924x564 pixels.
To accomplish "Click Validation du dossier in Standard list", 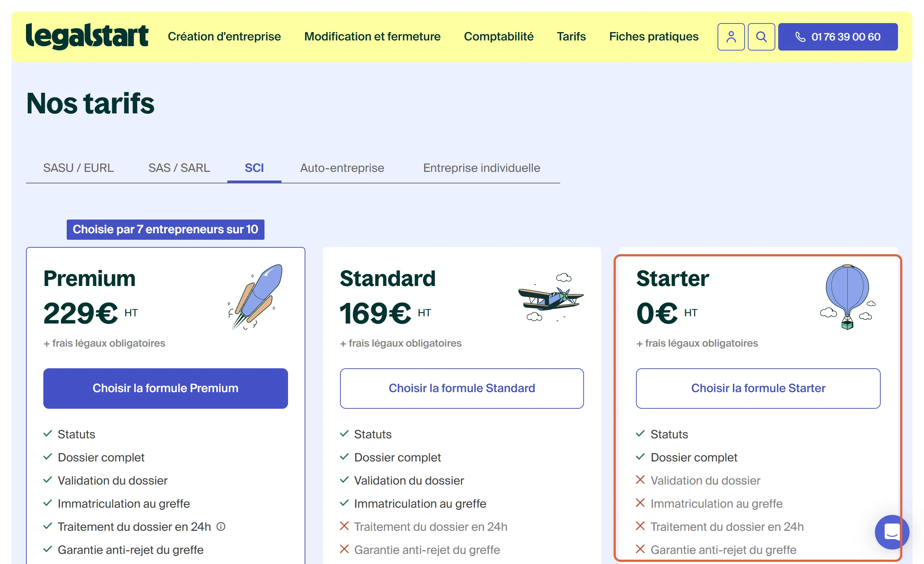I will tap(409, 480).
